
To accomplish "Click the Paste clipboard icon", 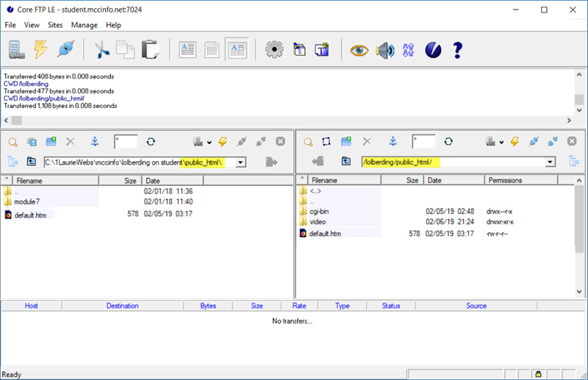I will pos(151,49).
